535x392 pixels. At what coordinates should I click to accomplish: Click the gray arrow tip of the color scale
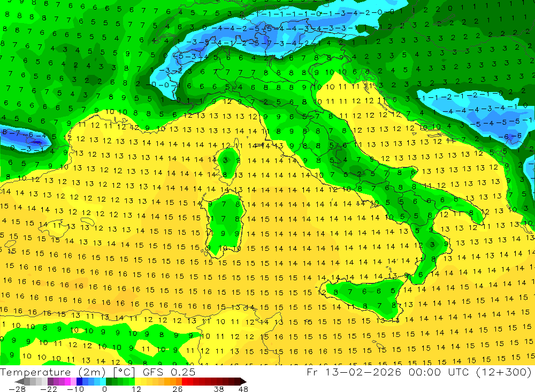(19, 382)
